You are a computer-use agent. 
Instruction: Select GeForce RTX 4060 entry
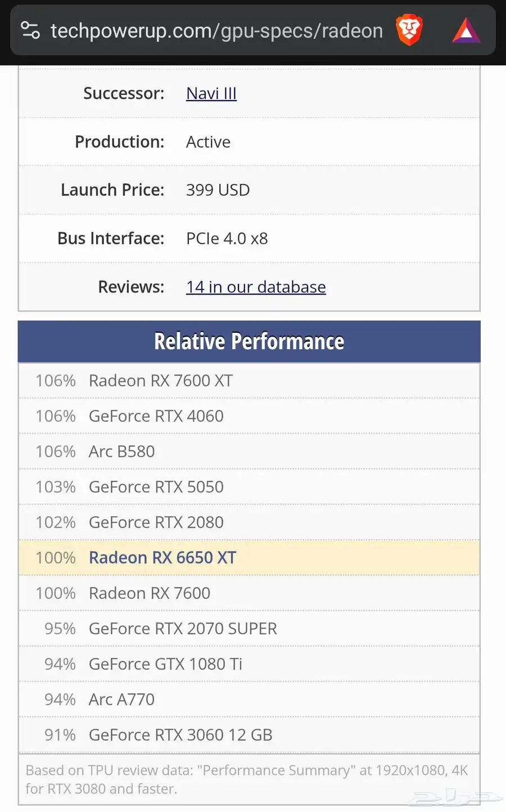(249, 416)
